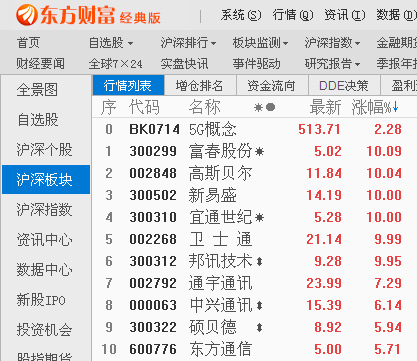417x361 pixels.
Task: Click marker icon next to 中兴通讯
Action: click(x=260, y=306)
